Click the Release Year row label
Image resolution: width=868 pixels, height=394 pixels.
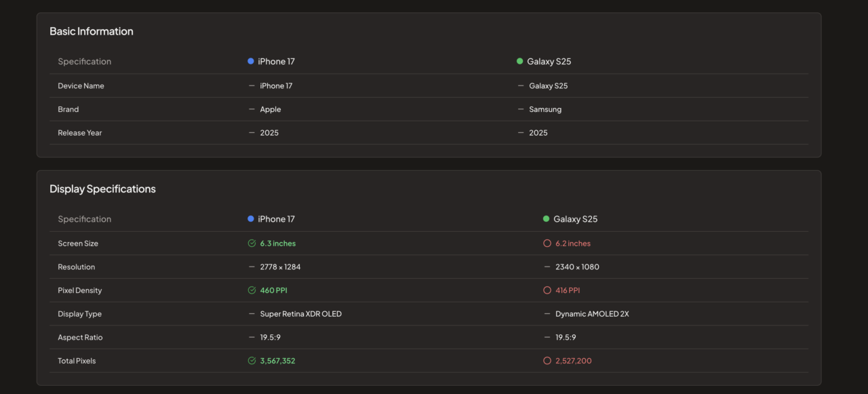tap(79, 133)
